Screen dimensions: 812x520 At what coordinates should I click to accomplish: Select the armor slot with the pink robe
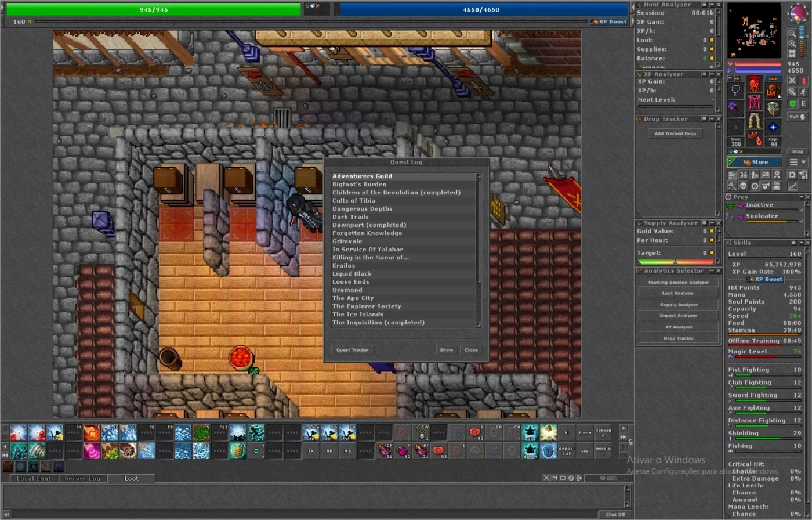pyautogui.click(x=755, y=102)
